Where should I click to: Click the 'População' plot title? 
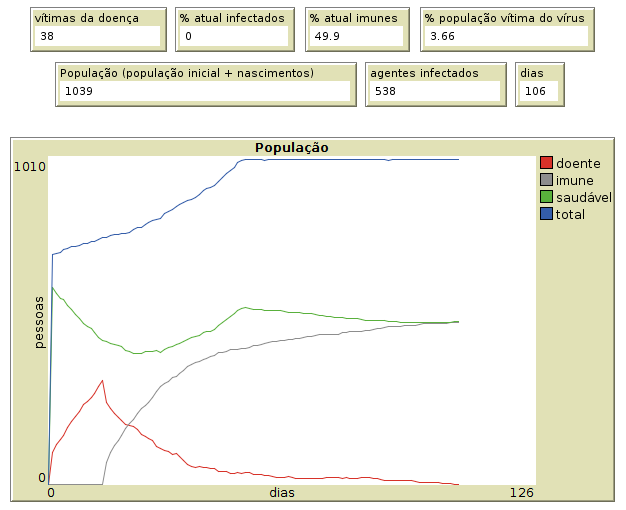click(x=291, y=147)
